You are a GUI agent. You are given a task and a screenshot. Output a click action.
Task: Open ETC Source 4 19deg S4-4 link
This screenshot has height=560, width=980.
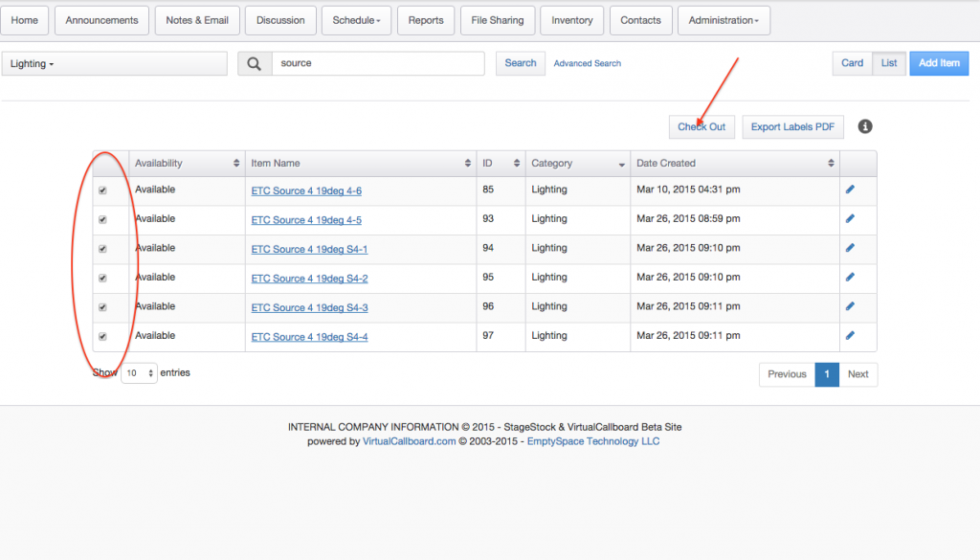pos(309,337)
